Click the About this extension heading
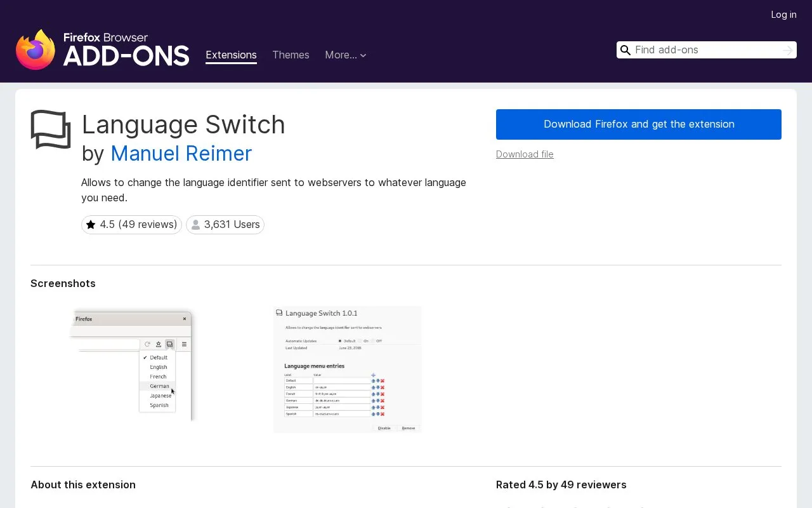Image resolution: width=812 pixels, height=508 pixels. coord(83,485)
